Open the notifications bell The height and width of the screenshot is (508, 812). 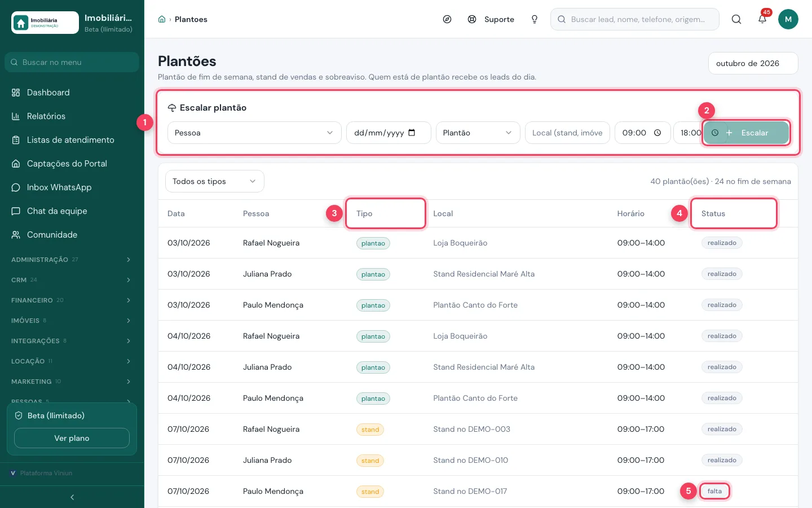[x=762, y=19]
